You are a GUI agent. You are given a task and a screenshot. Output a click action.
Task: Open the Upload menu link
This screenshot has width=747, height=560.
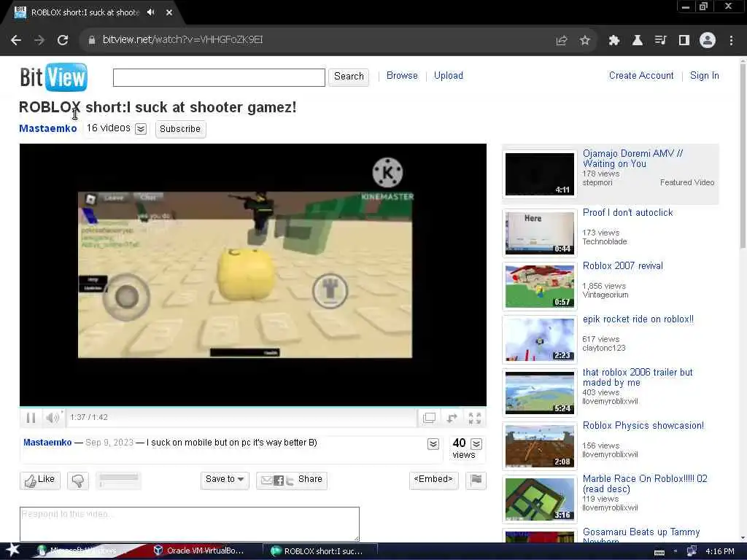pos(449,76)
